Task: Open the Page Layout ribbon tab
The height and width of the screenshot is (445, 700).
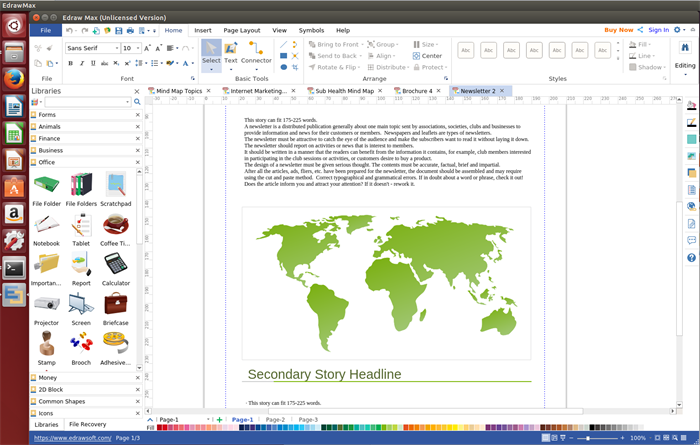Action: [x=241, y=31]
